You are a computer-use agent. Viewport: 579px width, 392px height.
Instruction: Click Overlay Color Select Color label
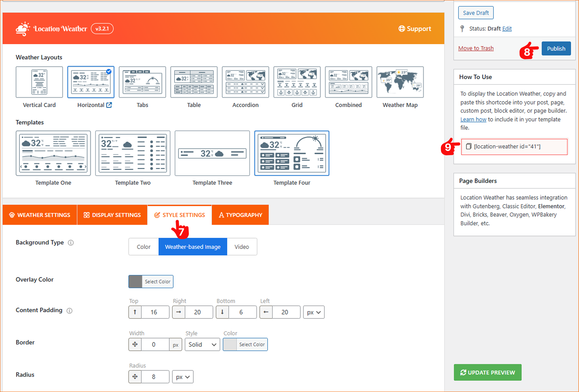tap(158, 281)
